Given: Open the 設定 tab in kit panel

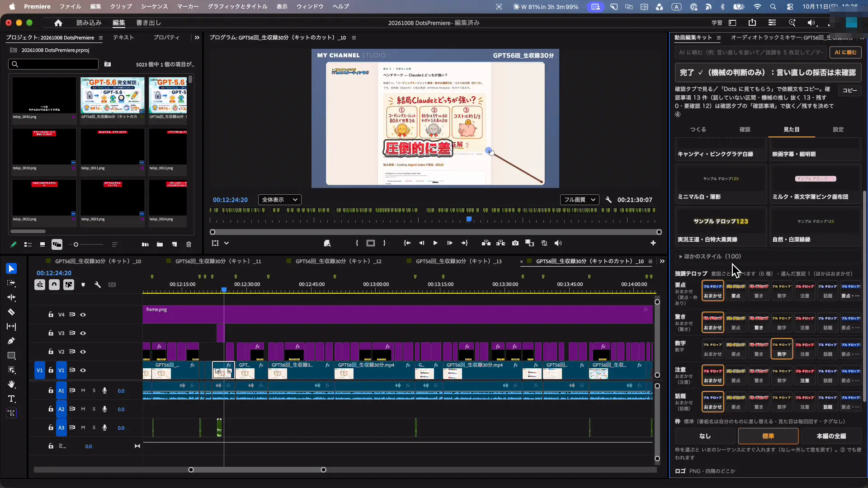Looking at the screenshot, I should pos(838,130).
